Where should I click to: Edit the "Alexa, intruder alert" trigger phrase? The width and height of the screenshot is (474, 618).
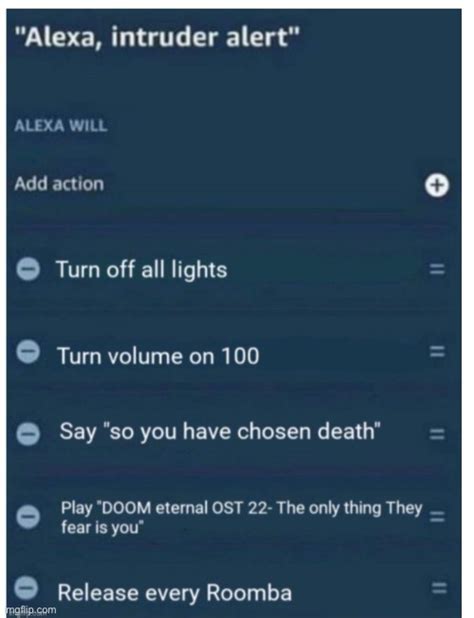pyautogui.click(x=159, y=39)
